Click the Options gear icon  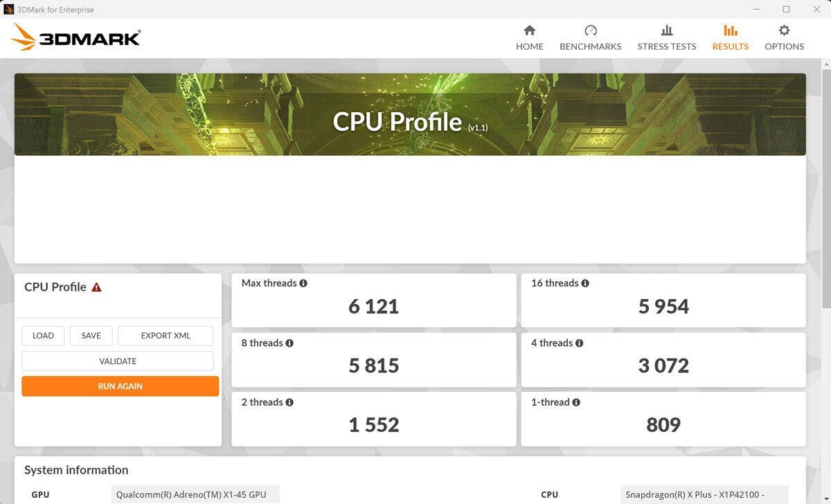tap(785, 30)
